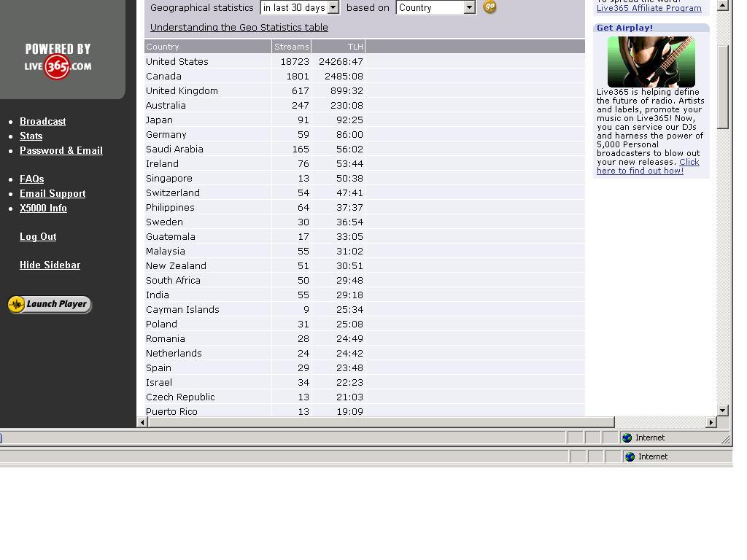Click the Internet zone globe in lower status bar
The width and height of the screenshot is (747, 560).
(x=630, y=456)
